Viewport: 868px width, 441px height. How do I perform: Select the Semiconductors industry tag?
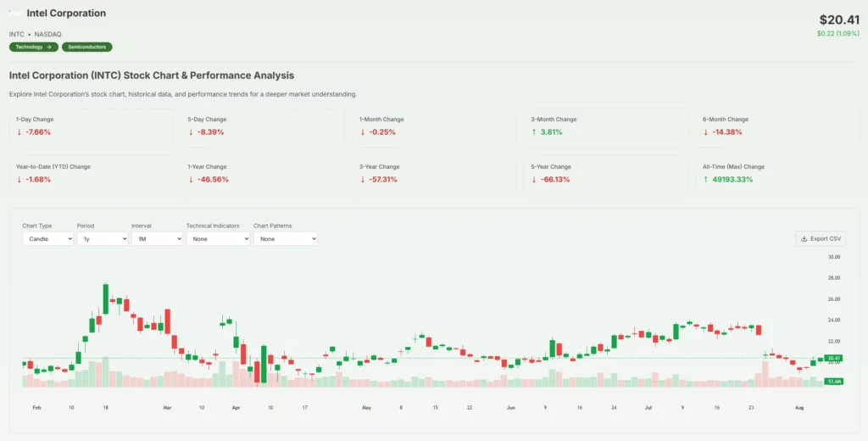pyautogui.click(x=87, y=47)
